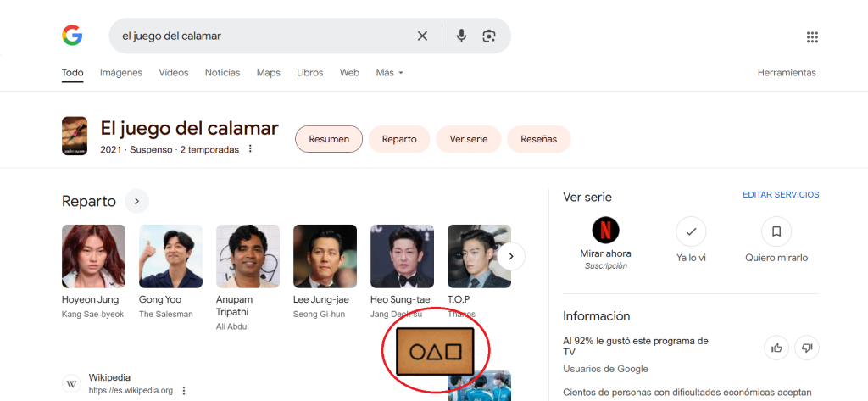Mark the series as Ya lo vi
868x401 pixels.
(691, 231)
